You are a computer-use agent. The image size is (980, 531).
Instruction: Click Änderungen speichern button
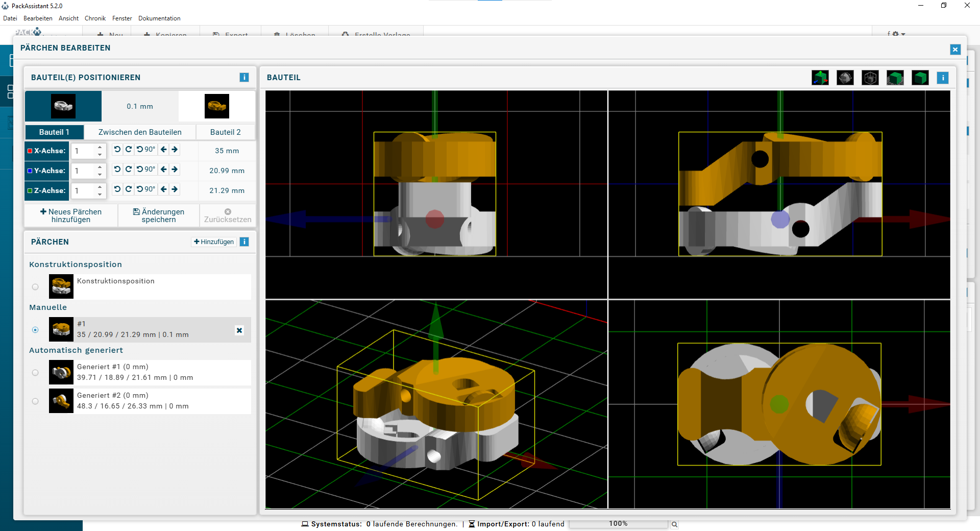[159, 215]
